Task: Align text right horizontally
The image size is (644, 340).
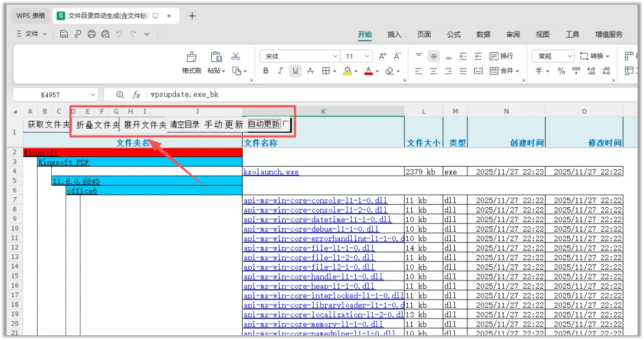Action: click(x=448, y=71)
